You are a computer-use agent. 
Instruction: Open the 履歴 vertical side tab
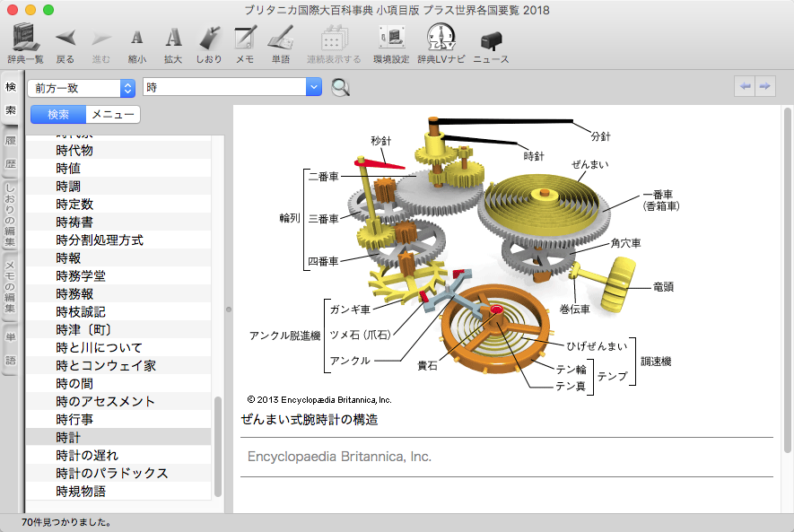[11, 152]
